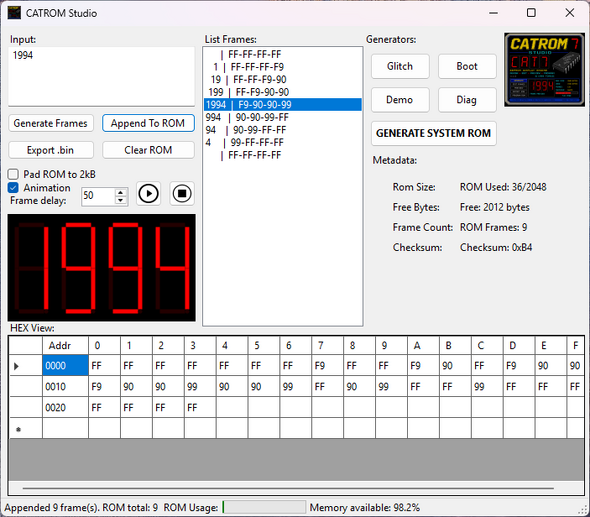Start animation with the play button
Screen dimensions: 590x517
tap(148, 194)
